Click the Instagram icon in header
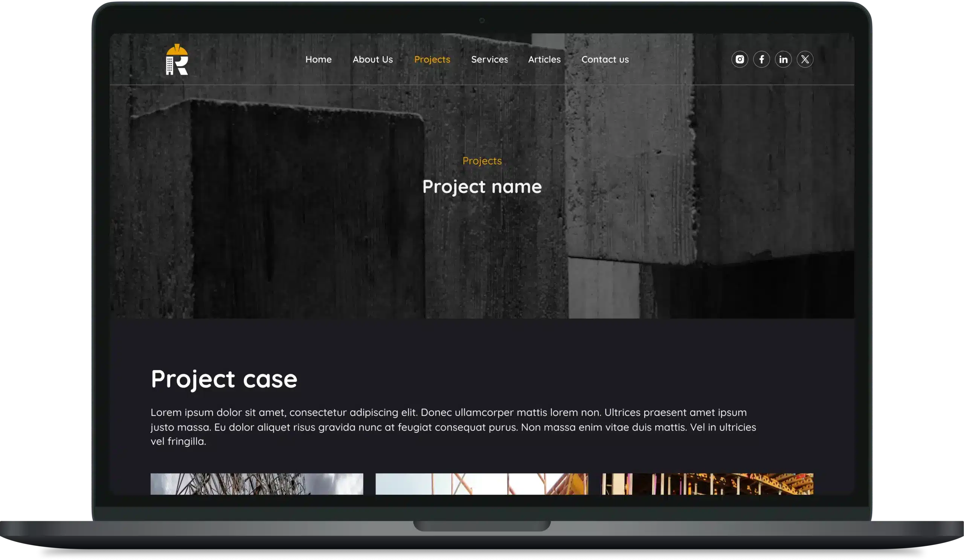Screen dimensions: 964x560 tap(740, 59)
